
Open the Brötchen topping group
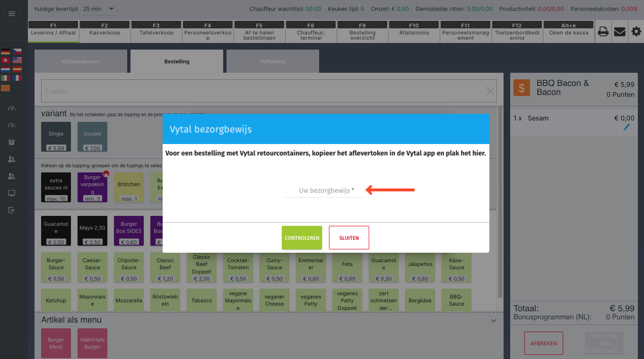(x=129, y=187)
